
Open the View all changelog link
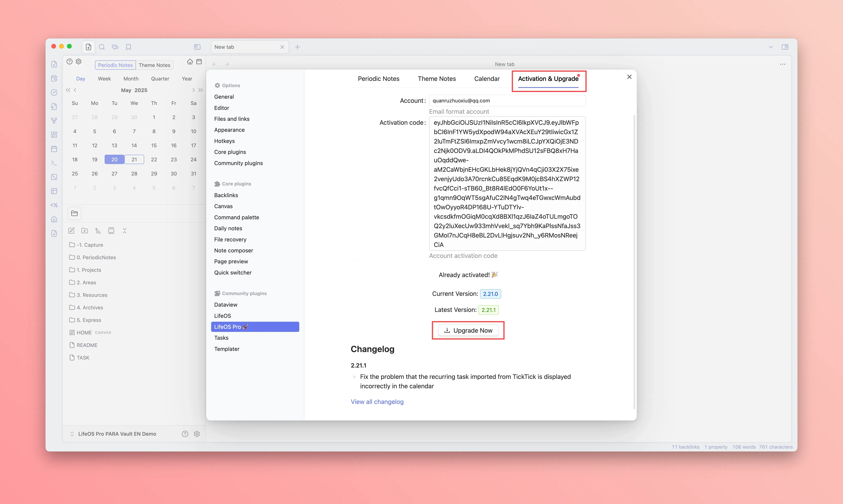377,401
